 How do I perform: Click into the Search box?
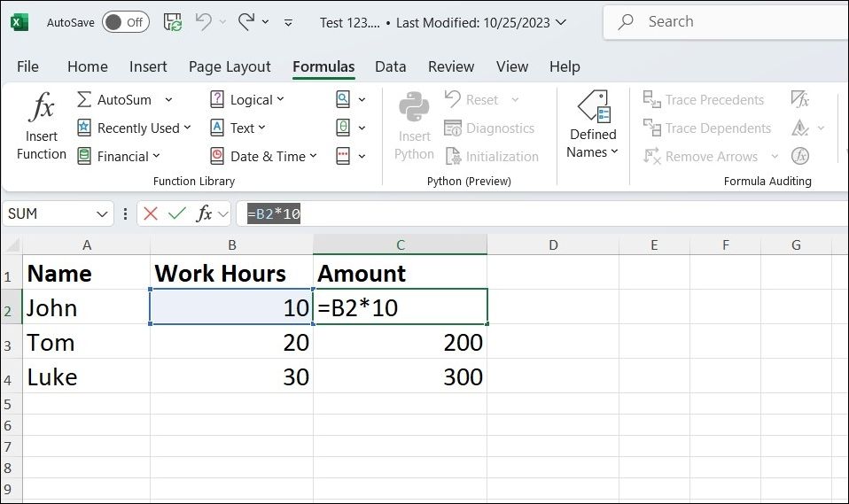click(726, 21)
